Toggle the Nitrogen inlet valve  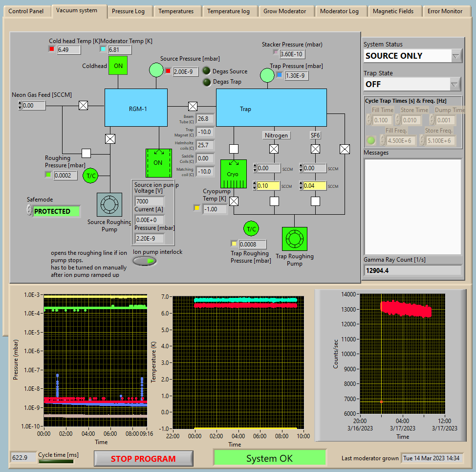coord(274,149)
